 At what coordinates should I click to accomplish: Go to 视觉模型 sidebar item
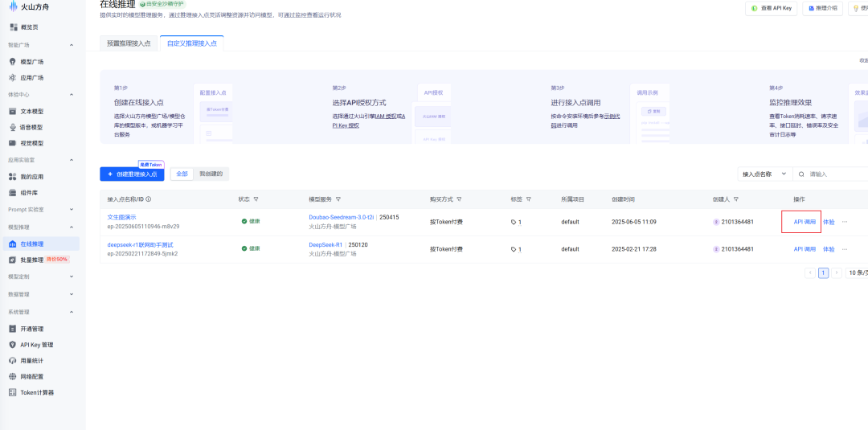pos(31,143)
